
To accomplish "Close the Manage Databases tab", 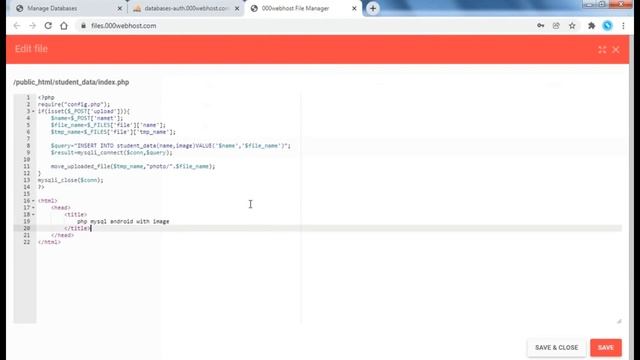I will pyautogui.click(x=120, y=8).
